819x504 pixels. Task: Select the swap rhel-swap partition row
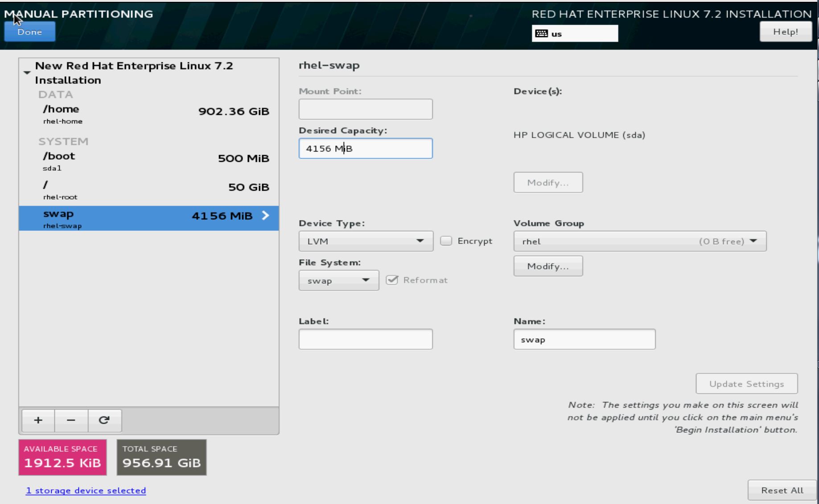click(x=149, y=218)
